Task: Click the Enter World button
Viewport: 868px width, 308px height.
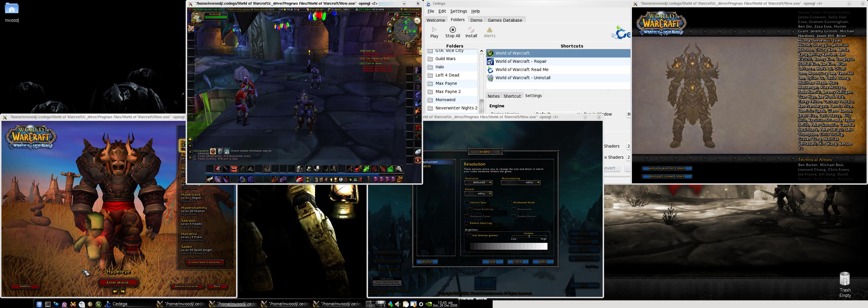Action: [x=118, y=282]
